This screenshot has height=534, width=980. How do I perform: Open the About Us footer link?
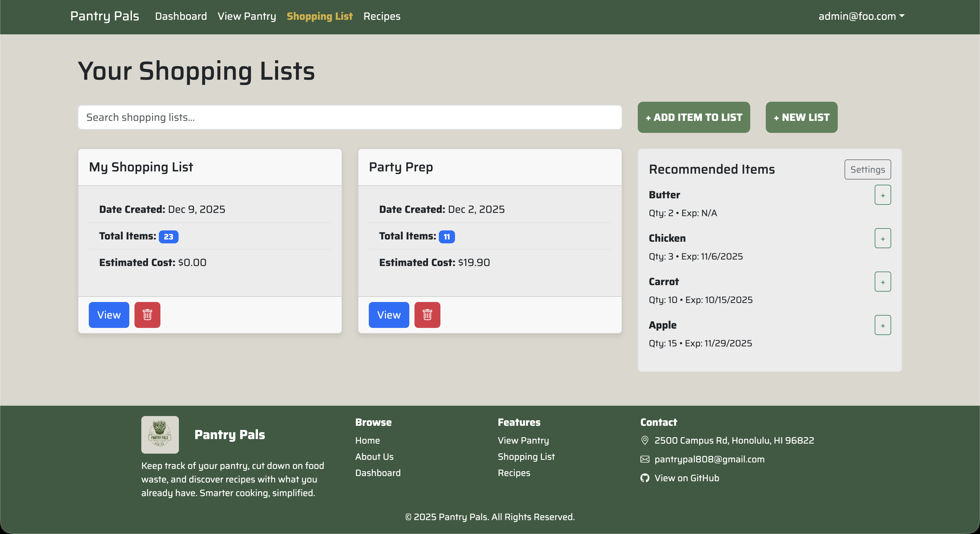pyautogui.click(x=374, y=457)
